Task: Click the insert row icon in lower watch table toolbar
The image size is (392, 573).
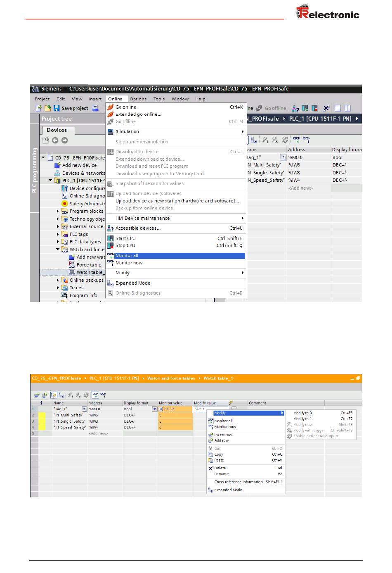Action: click(37, 395)
